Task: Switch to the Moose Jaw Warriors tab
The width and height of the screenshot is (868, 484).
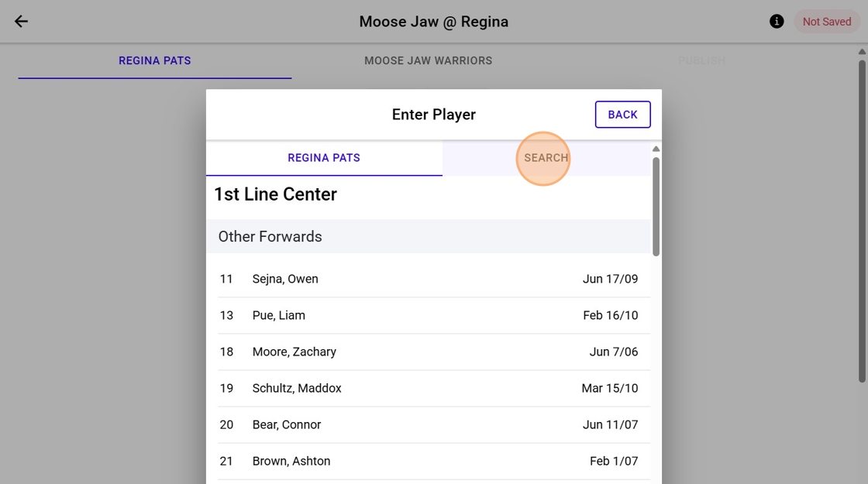Action: (428, 61)
